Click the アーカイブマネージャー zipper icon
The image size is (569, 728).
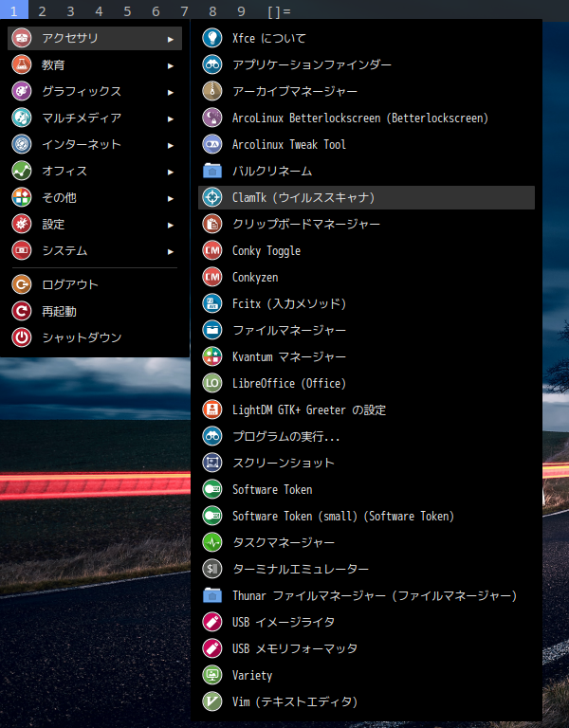[212, 91]
